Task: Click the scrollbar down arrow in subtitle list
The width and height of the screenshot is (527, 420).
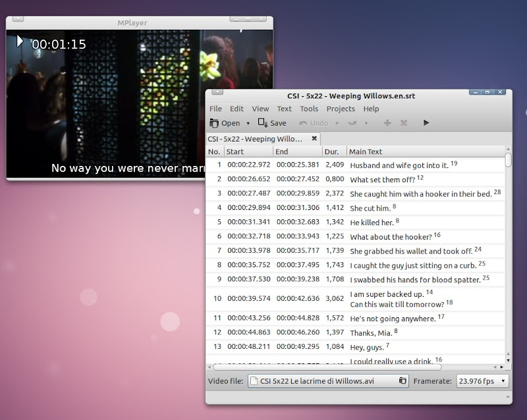Action: click(x=508, y=360)
